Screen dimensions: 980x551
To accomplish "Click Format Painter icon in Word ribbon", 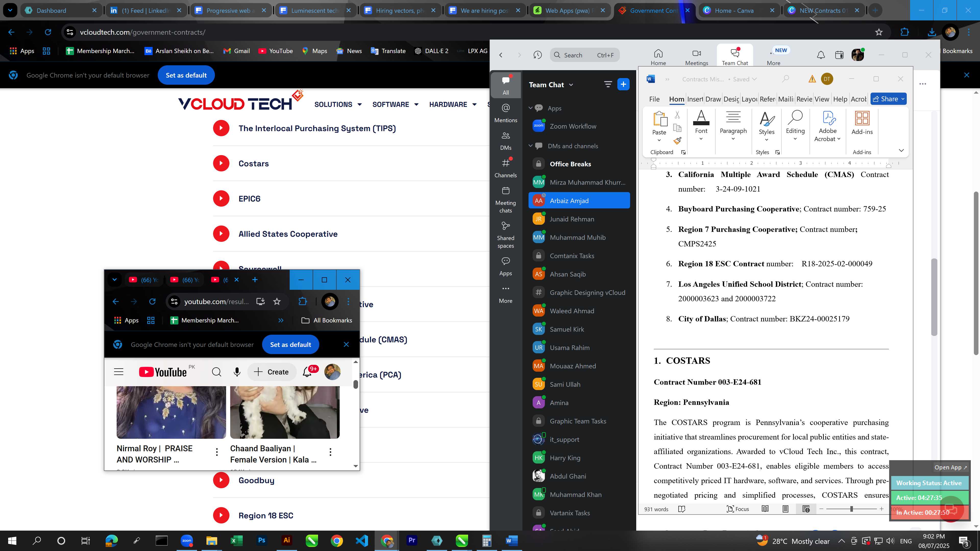I will 677,141.
